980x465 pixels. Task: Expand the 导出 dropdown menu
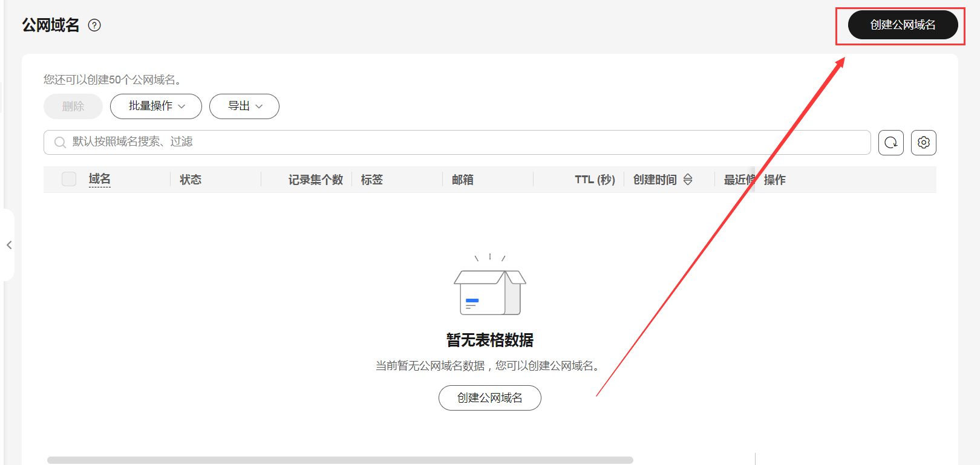(244, 106)
